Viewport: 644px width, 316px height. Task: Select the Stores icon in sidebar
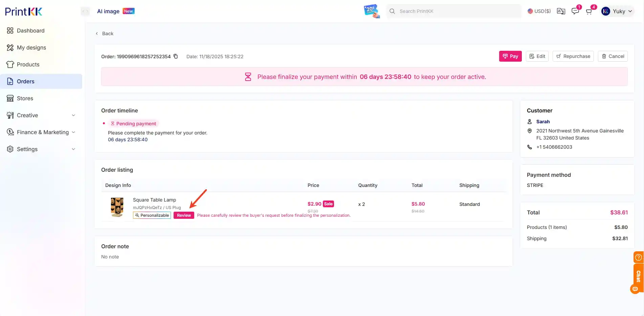coord(10,98)
